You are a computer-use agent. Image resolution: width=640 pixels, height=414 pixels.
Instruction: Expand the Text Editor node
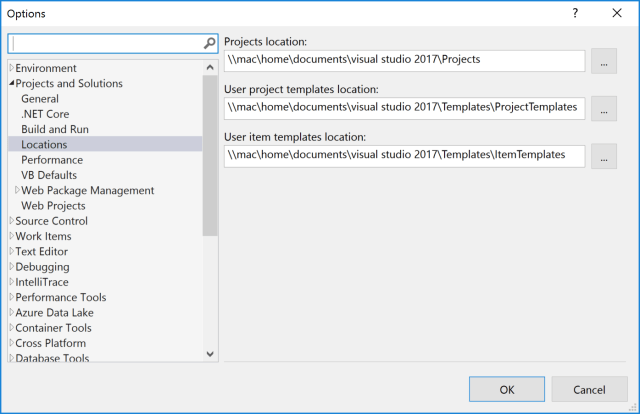pos(11,252)
